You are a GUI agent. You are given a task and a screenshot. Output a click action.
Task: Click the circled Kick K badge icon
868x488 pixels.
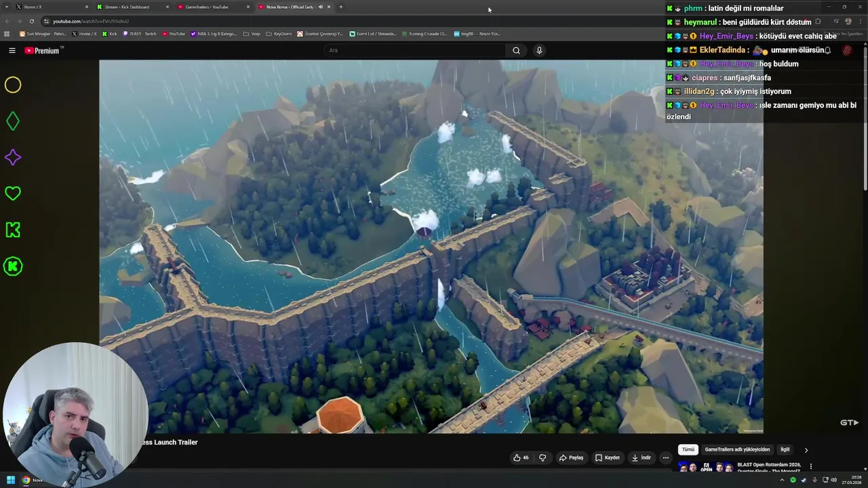(x=13, y=266)
